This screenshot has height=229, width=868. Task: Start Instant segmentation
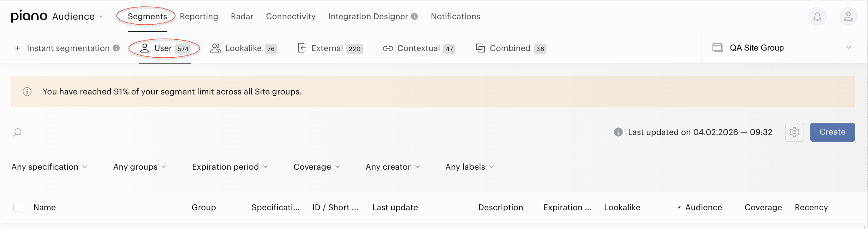tap(68, 48)
